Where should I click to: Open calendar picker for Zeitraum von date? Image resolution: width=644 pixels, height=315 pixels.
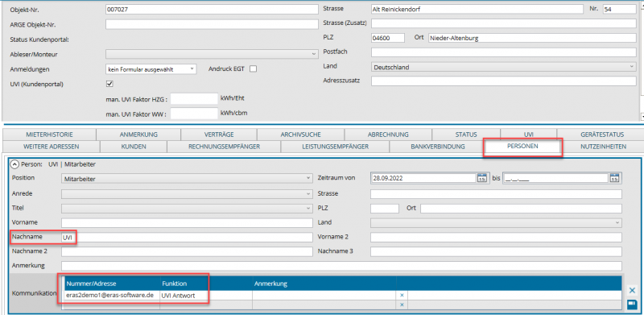[481, 178]
